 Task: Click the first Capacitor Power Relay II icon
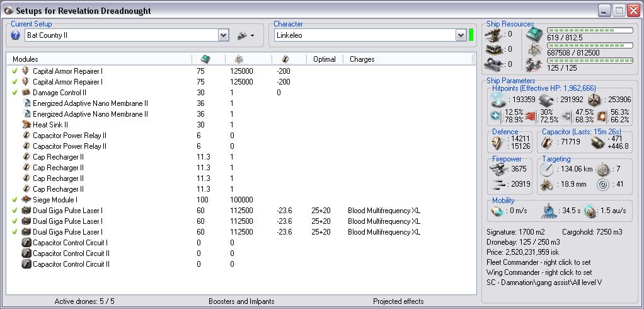(26, 135)
